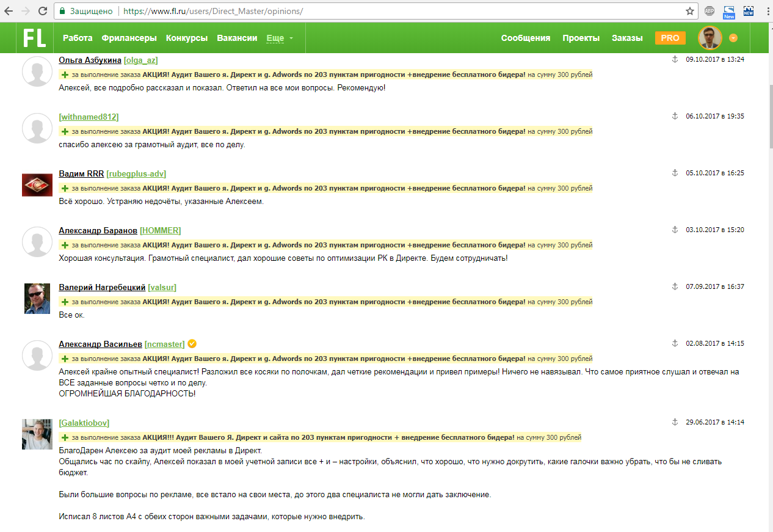The width and height of the screenshot is (773, 532).
Task: Open Валерий Нагребецкий's photo avatar
Action: (x=37, y=299)
